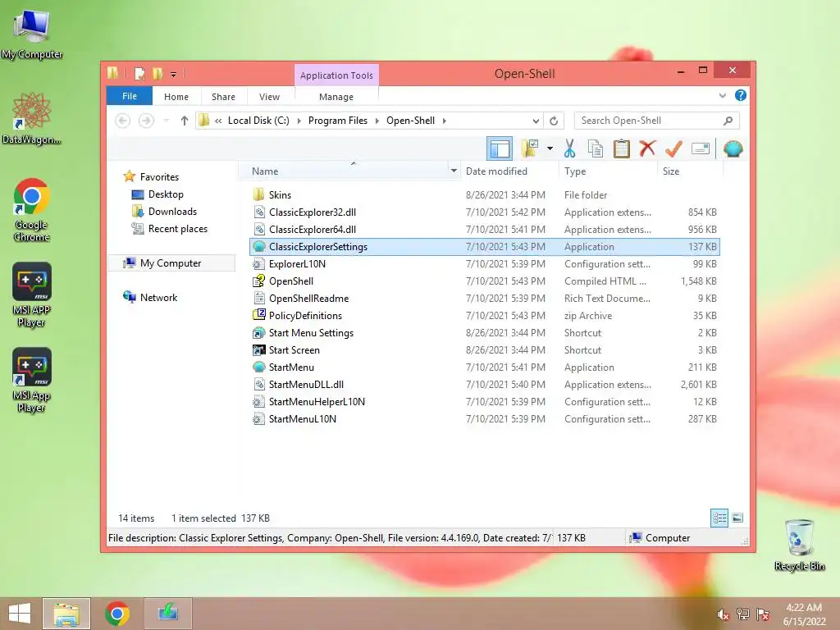Select PolicyDefinitions zip archive
The image size is (840, 630).
coord(484,316)
